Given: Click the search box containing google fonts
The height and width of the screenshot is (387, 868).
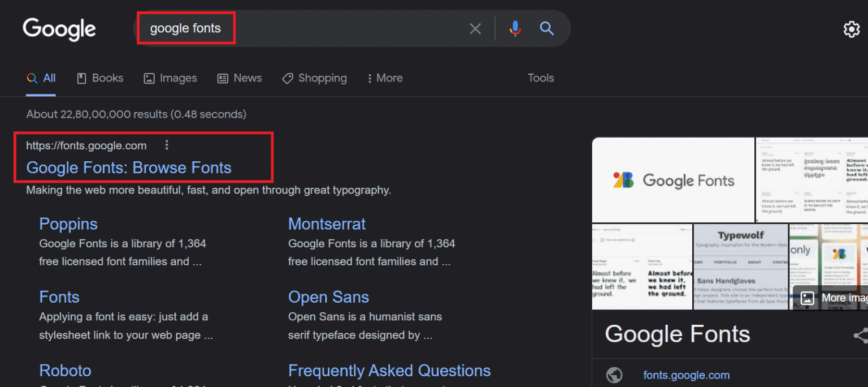Looking at the screenshot, I should pos(352,28).
